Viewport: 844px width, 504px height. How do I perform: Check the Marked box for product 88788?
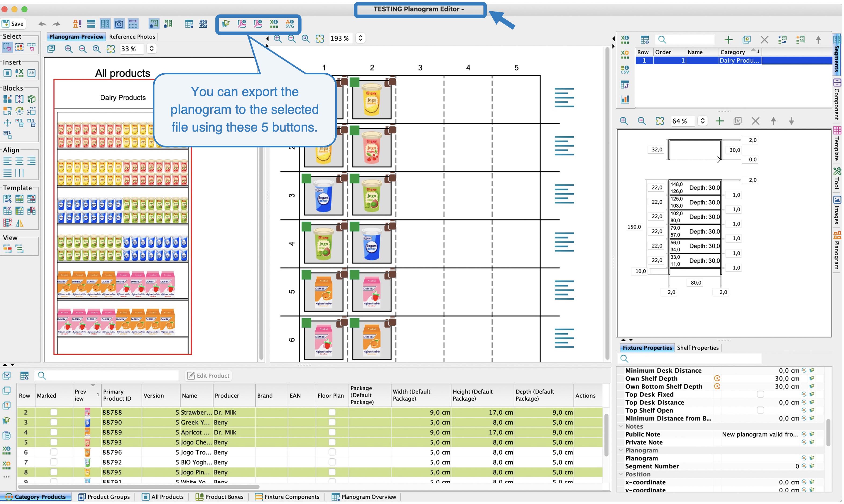tap(54, 412)
